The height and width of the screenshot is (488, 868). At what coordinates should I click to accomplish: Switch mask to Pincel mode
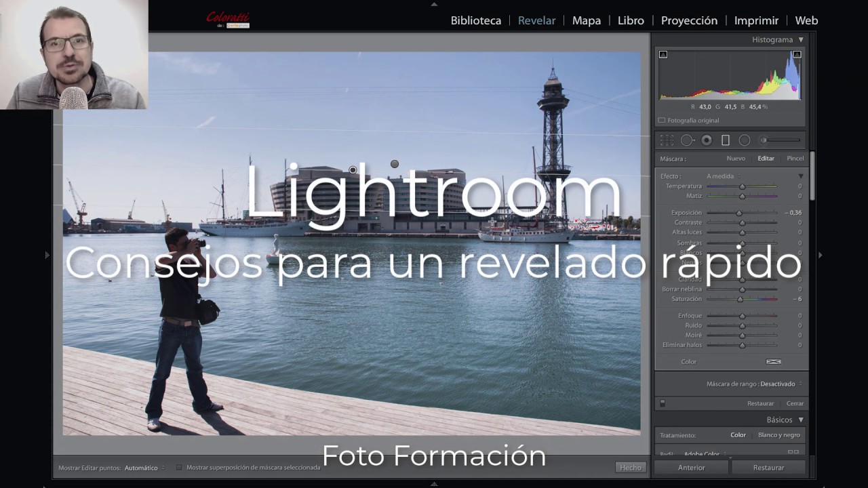click(x=795, y=159)
